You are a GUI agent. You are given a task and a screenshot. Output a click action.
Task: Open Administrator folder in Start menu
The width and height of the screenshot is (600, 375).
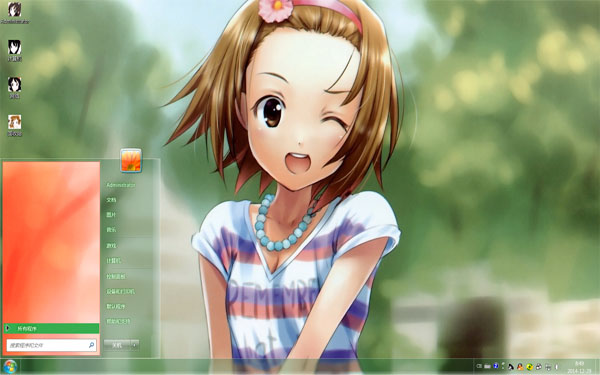click(x=121, y=185)
